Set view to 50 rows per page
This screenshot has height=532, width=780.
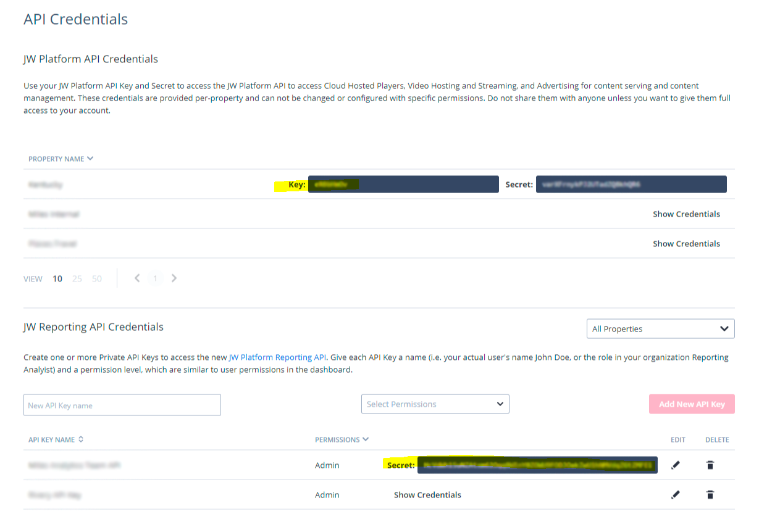(97, 279)
